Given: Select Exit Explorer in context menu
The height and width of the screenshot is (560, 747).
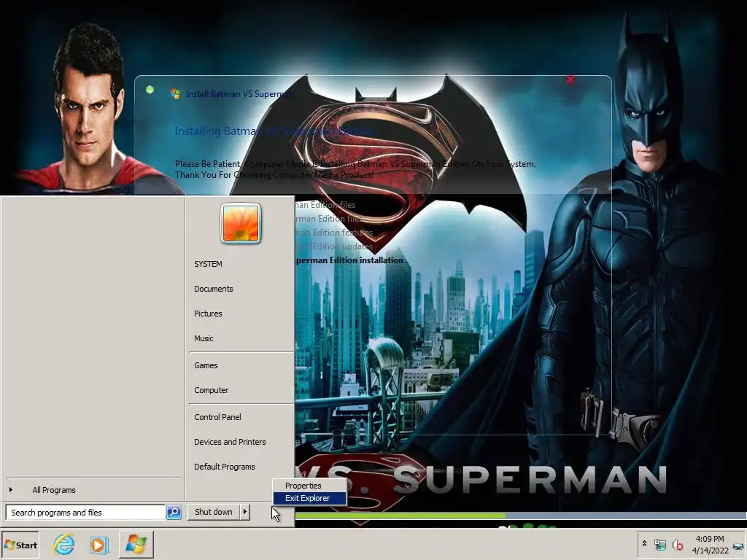Looking at the screenshot, I should [x=309, y=498].
